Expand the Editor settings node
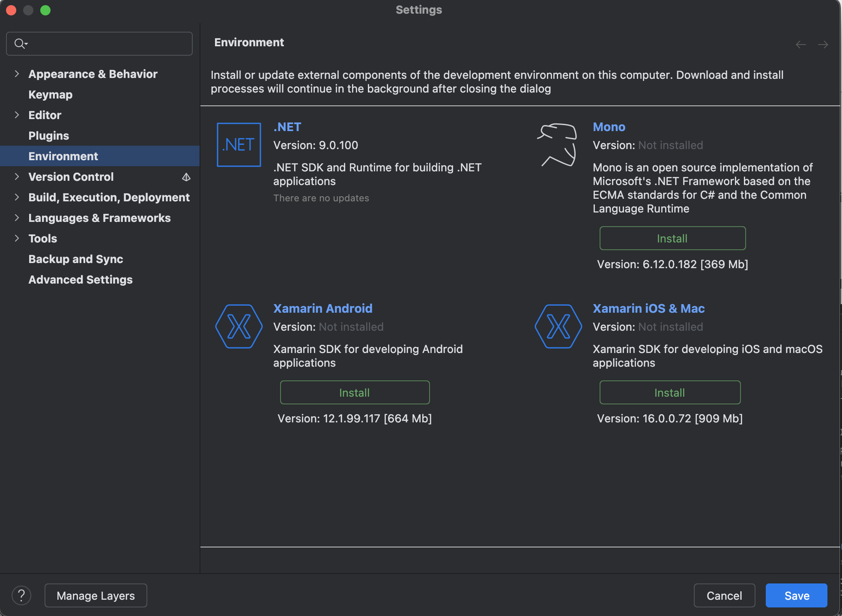Viewport: 842px width, 616px height. 17,115
